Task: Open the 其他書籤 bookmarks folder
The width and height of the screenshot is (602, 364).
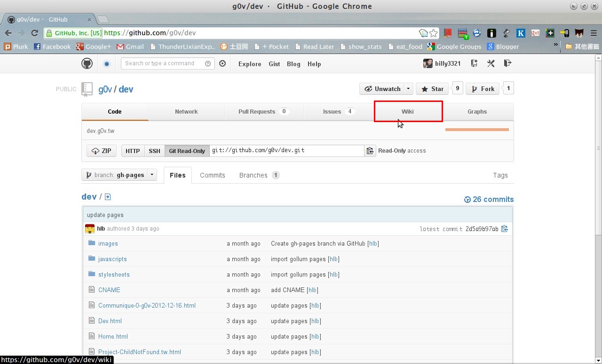Action: click(x=582, y=46)
